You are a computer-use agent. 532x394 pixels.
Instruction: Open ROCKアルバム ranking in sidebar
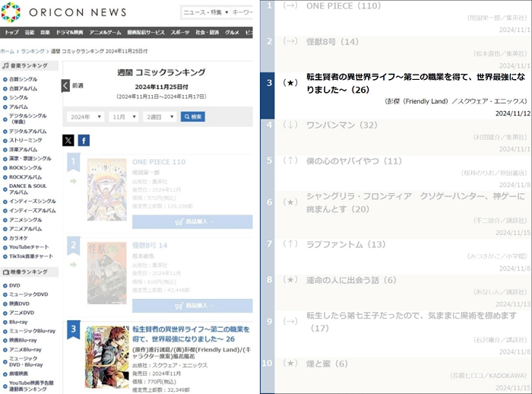[x=25, y=177]
